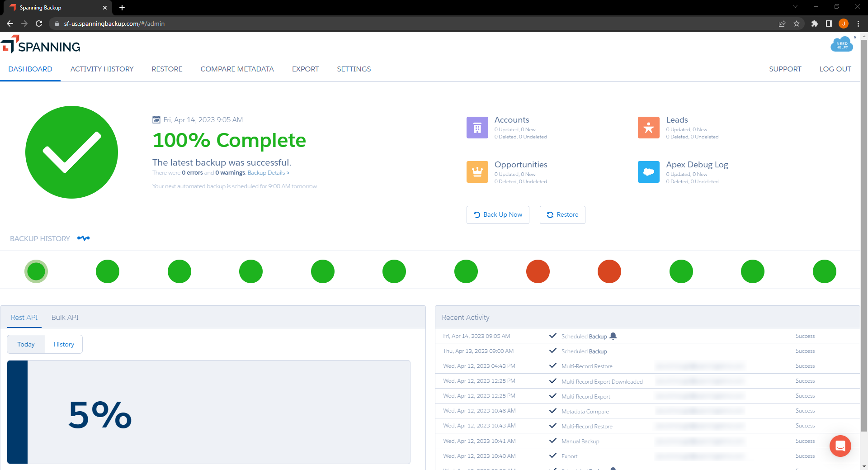Open the Support link
Screen dimensions: 868x470
pyautogui.click(x=785, y=69)
